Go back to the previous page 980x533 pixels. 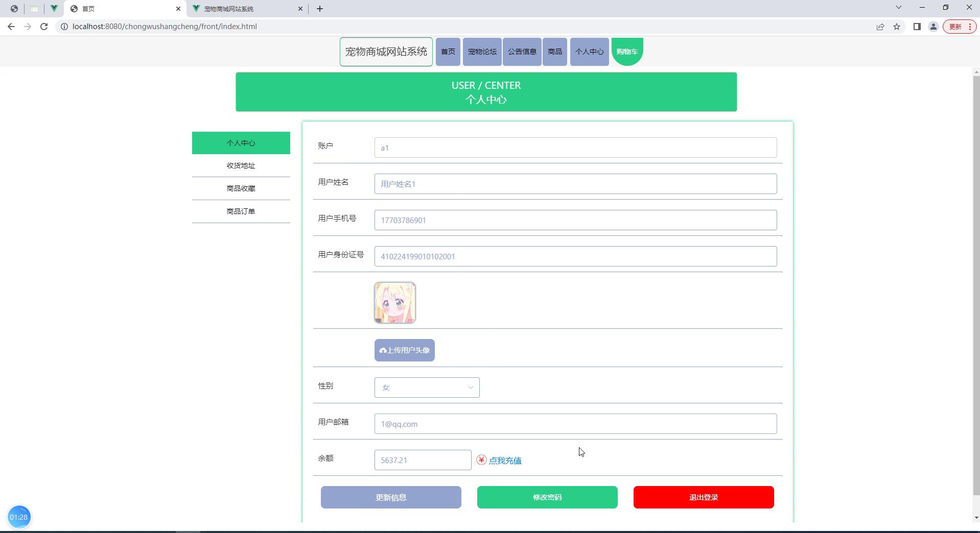pyautogui.click(x=11, y=27)
